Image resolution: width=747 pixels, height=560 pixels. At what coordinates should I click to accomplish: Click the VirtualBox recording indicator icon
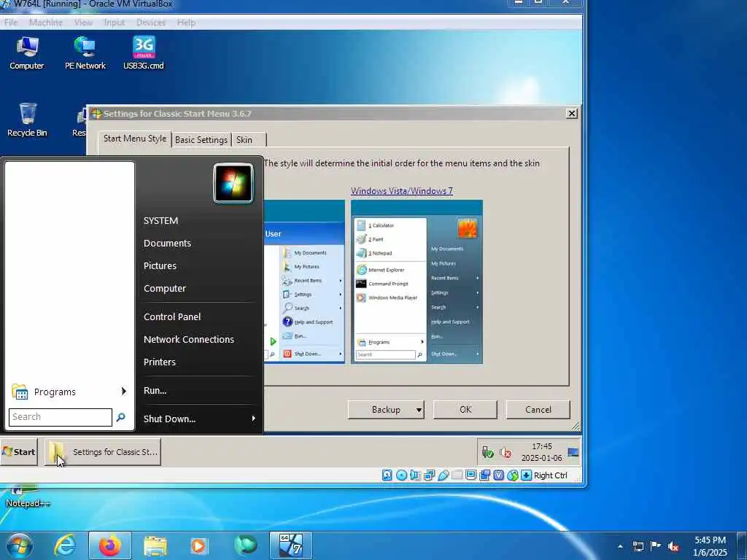pos(485,475)
